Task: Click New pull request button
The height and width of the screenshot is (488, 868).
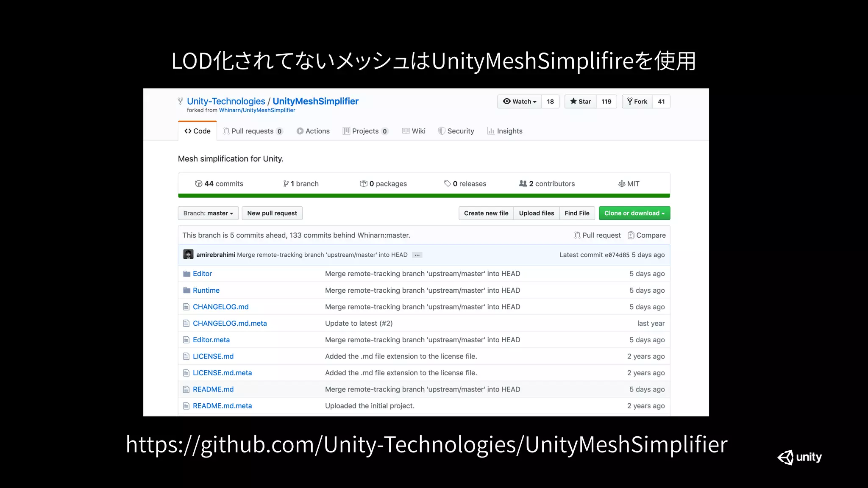Action: pyautogui.click(x=272, y=213)
